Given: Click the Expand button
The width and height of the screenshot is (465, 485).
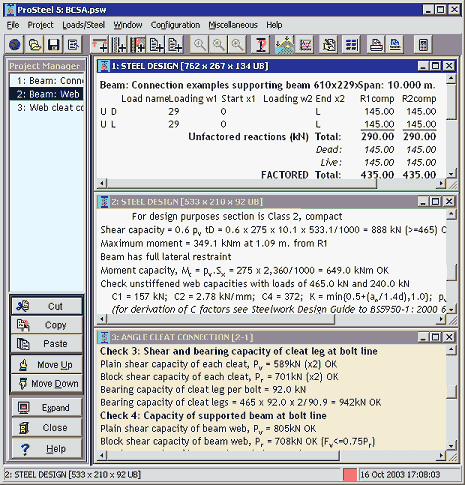Looking at the screenshot, I should coord(47,407).
